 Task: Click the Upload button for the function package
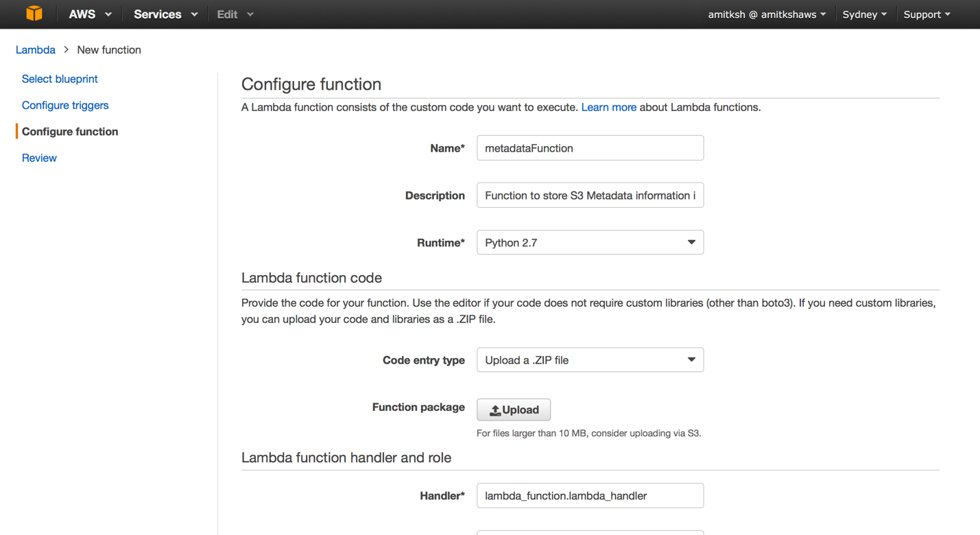pyautogui.click(x=514, y=409)
